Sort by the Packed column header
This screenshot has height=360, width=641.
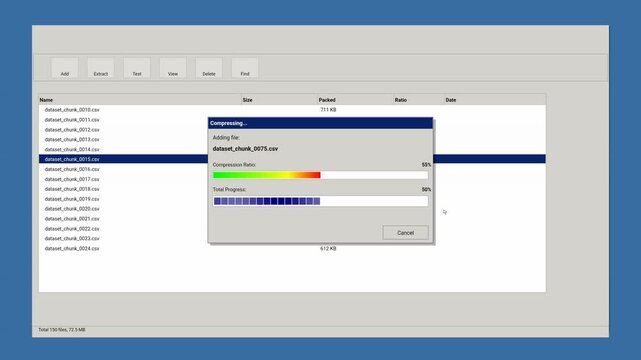pyautogui.click(x=355, y=100)
